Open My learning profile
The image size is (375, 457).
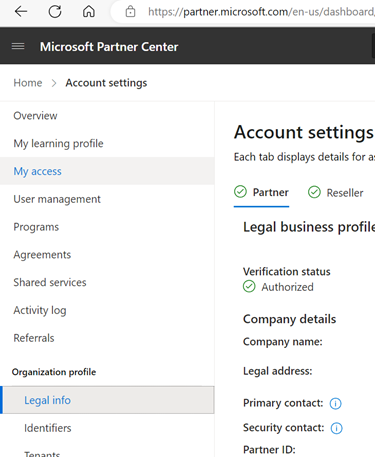[x=107, y=143]
